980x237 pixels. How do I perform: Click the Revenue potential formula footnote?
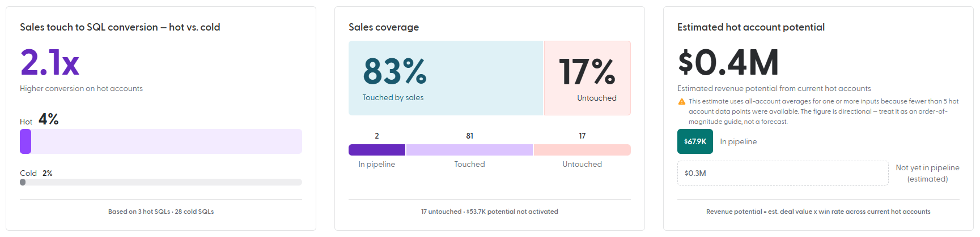(818, 212)
